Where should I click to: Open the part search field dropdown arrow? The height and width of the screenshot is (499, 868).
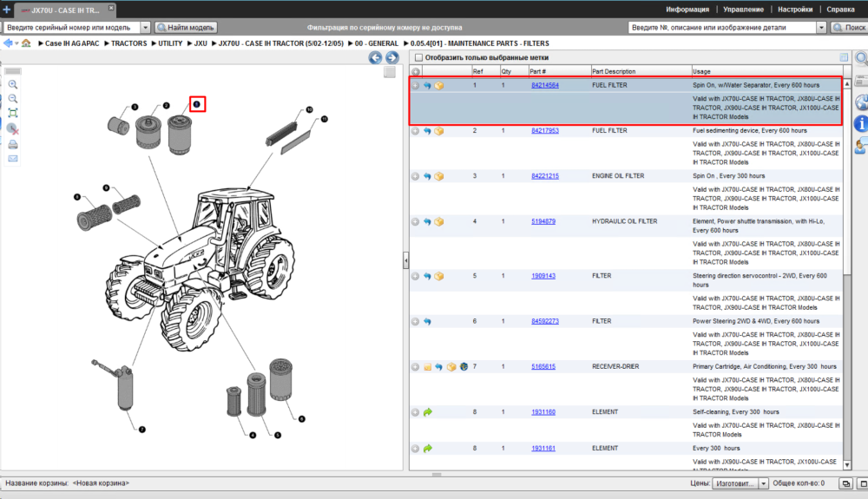click(x=821, y=27)
